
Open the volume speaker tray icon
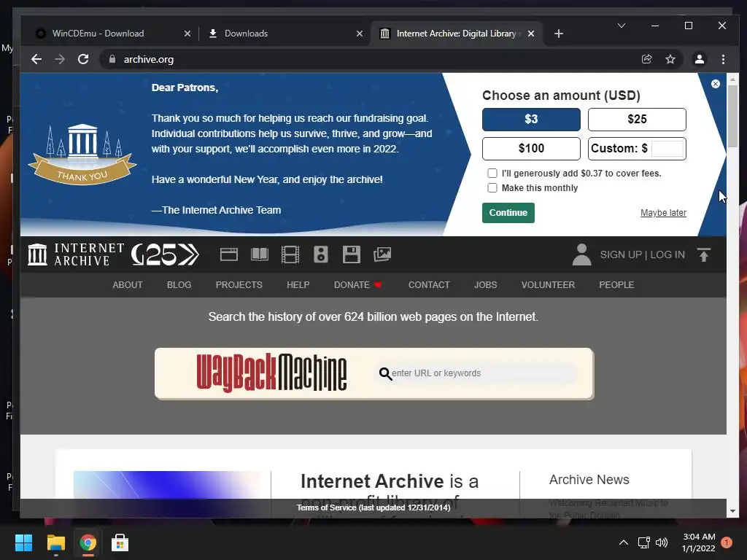pos(662,542)
